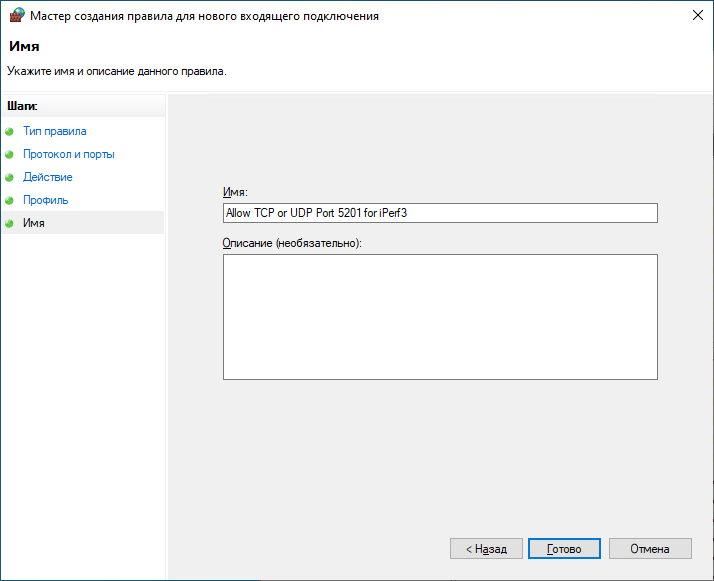Viewport: 714px width, 581px height.
Task: Click the Имя: label above name field
Action: pos(234,192)
